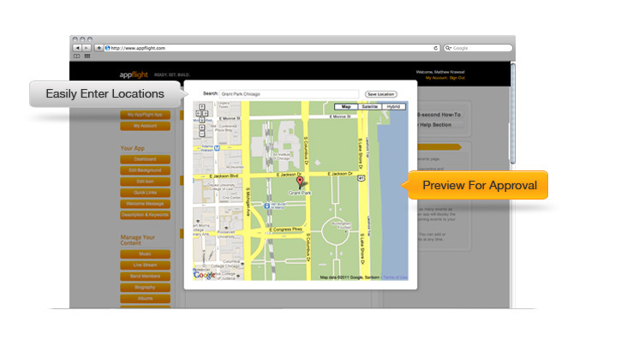This screenshot has width=627, height=364.
Task: Click the Art Institute of Chicago map label
Action: click(282, 157)
